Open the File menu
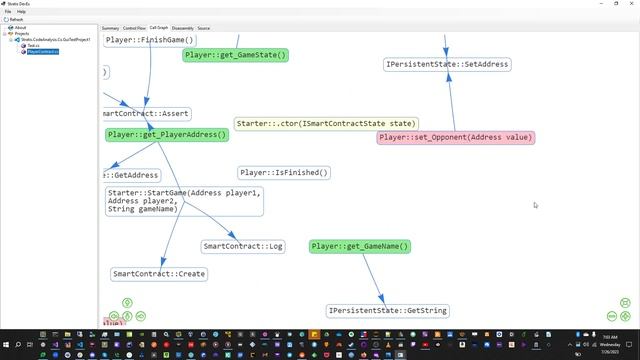This screenshot has width=640, height=360. pyautogui.click(x=8, y=12)
